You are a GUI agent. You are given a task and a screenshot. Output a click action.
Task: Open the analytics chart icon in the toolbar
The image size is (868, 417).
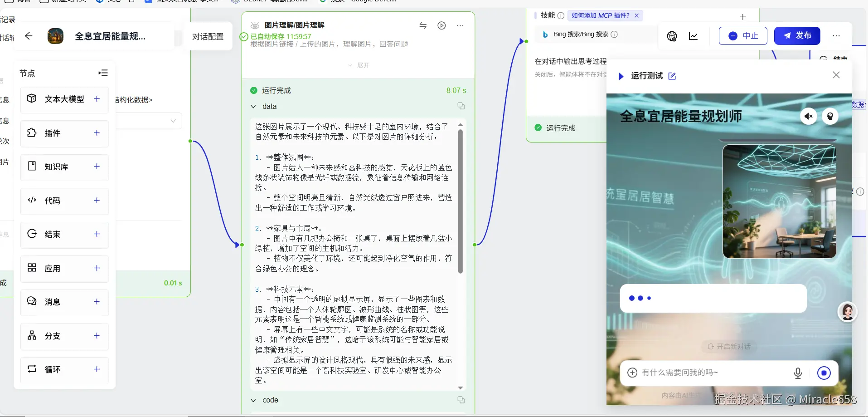(692, 36)
